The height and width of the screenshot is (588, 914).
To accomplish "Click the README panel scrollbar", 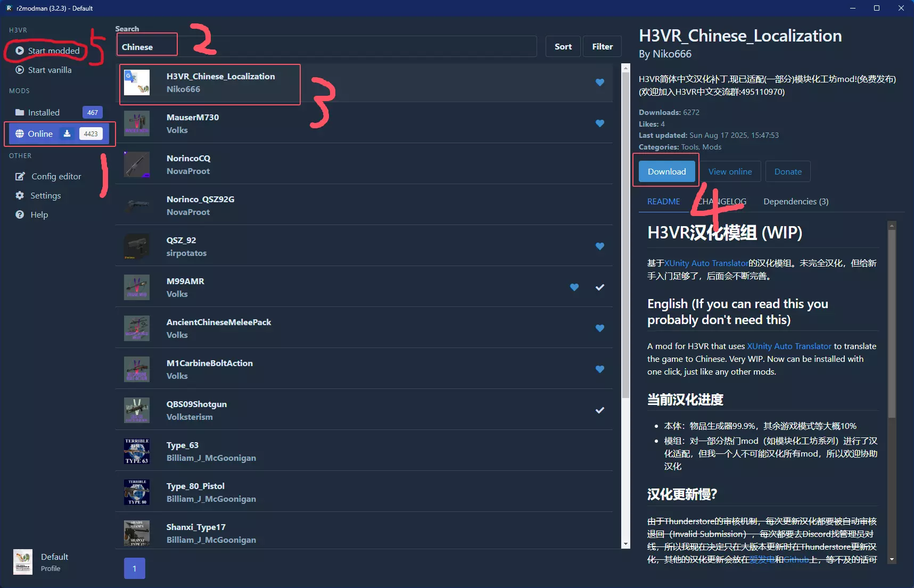I will point(892,324).
